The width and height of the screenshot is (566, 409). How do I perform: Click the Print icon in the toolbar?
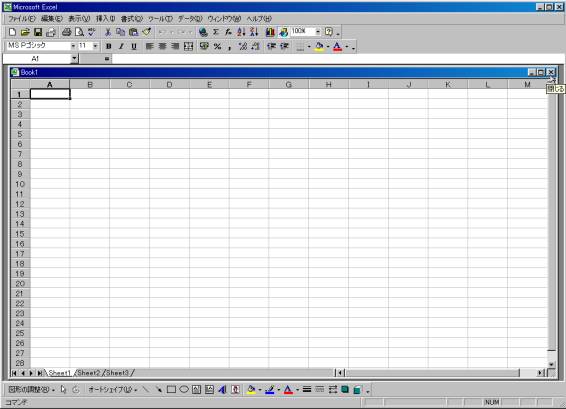point(66,32)
